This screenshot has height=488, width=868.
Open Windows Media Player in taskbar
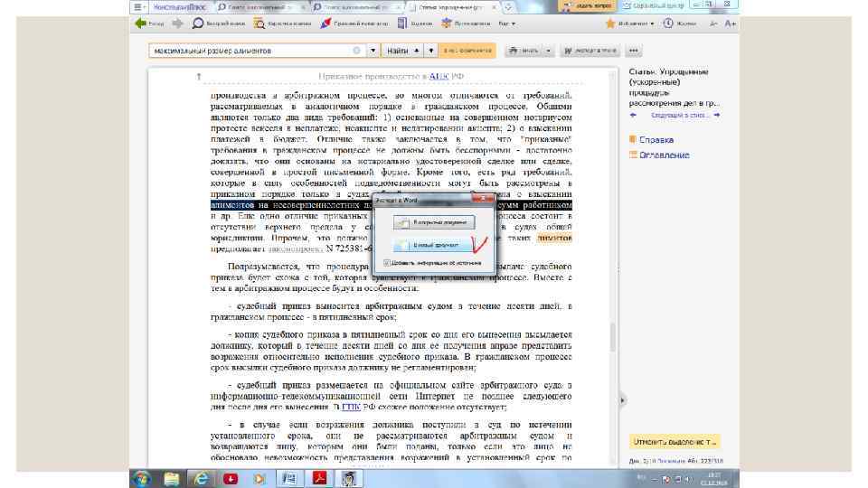pyautogui.click(x=259, y=479)
